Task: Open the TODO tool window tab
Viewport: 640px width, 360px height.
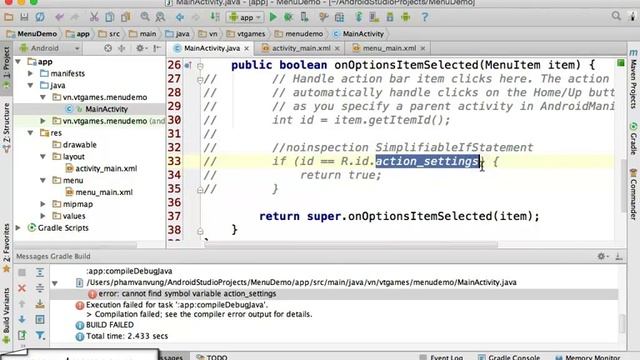Action: pyautogui.click(x=211, y=357)
